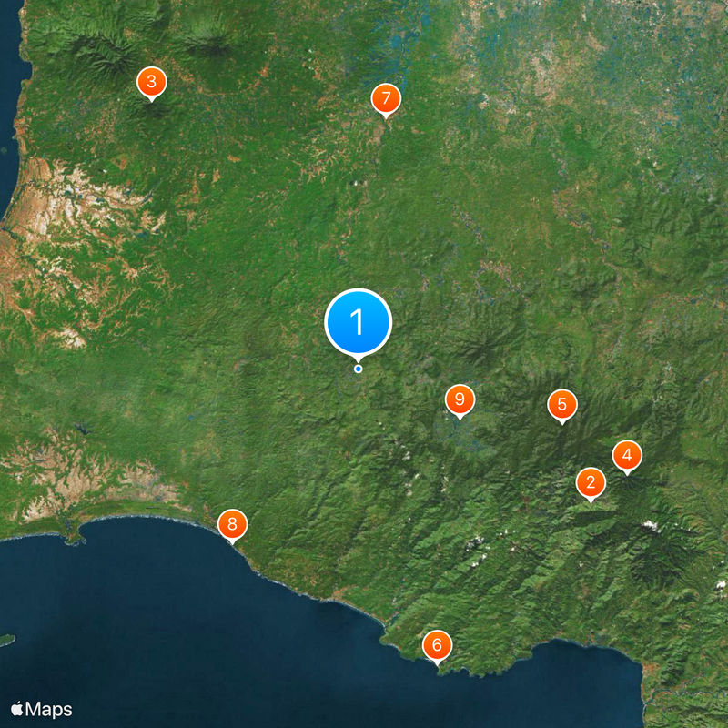Click the Apple logo in the watermark
Image resolution: width=728 pixels, height=728 pixels.
coord(17,709)
